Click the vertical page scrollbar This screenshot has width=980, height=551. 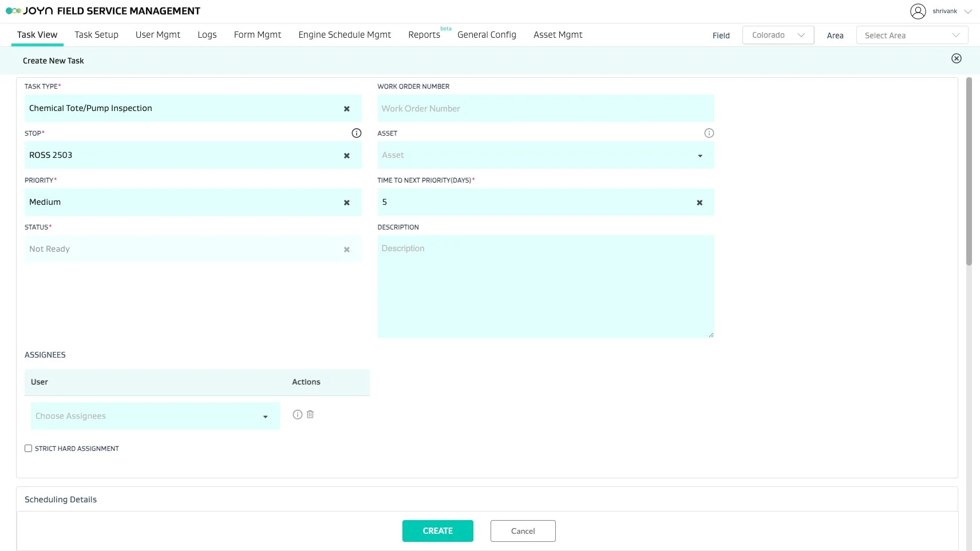969,172
